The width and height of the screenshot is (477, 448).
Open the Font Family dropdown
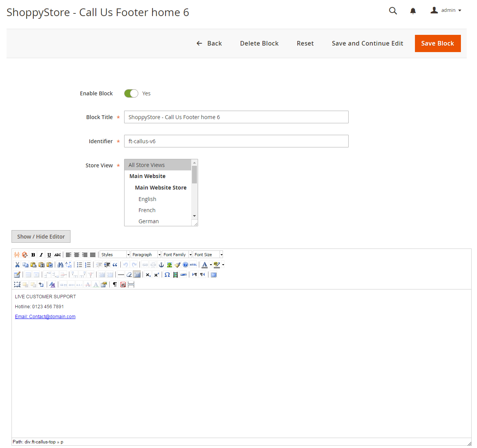[177, 255]
